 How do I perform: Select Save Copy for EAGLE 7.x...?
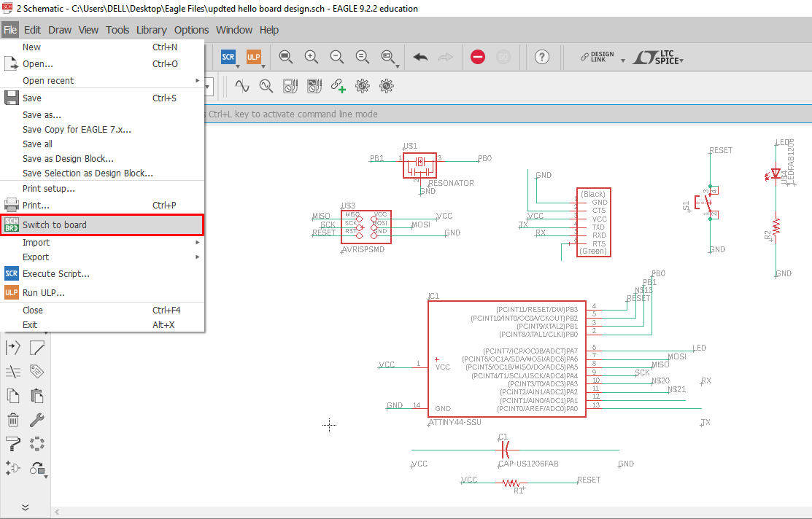tap(103, 129)
